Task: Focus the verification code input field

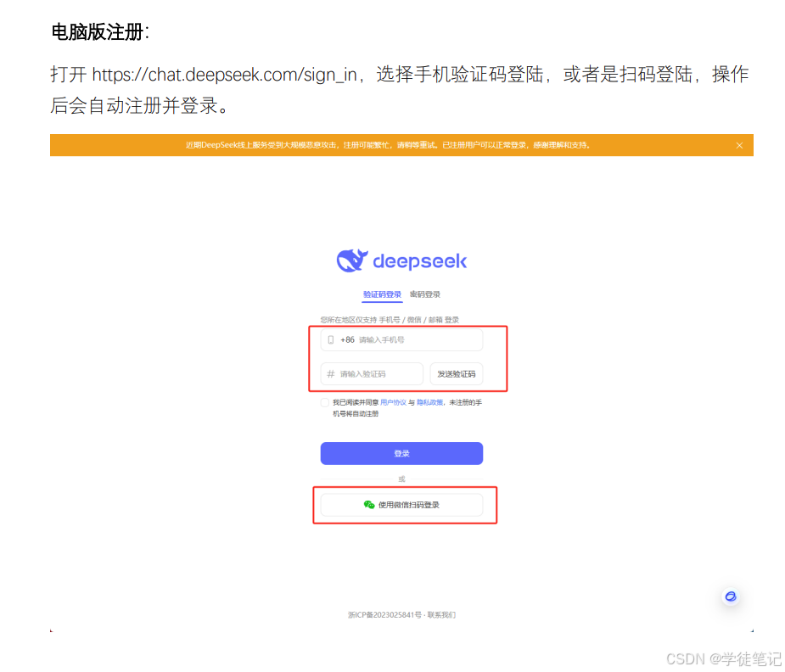Action: (x=372, y=374)
